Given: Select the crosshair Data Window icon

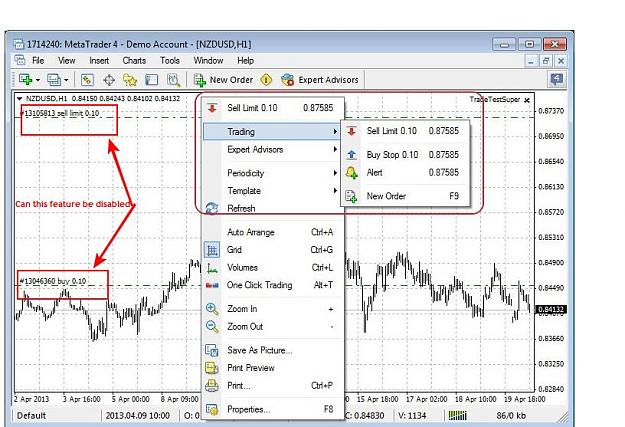Looking at the screenshot, I should click(109, 80).
